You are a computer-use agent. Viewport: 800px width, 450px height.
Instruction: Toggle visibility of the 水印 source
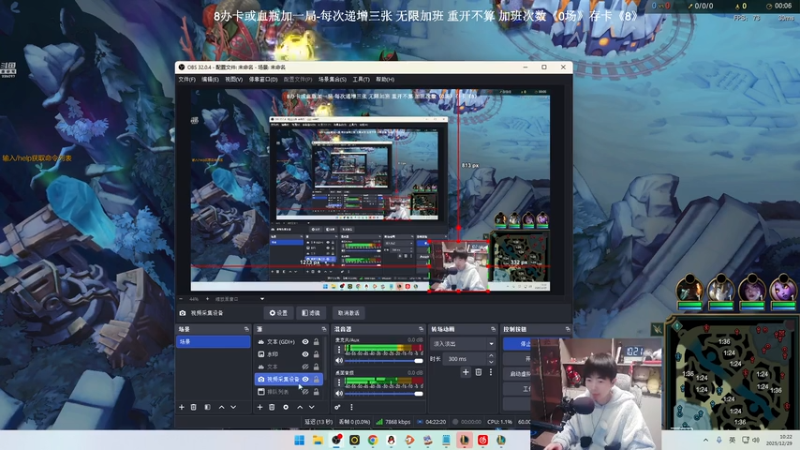(x=305, y=354)
